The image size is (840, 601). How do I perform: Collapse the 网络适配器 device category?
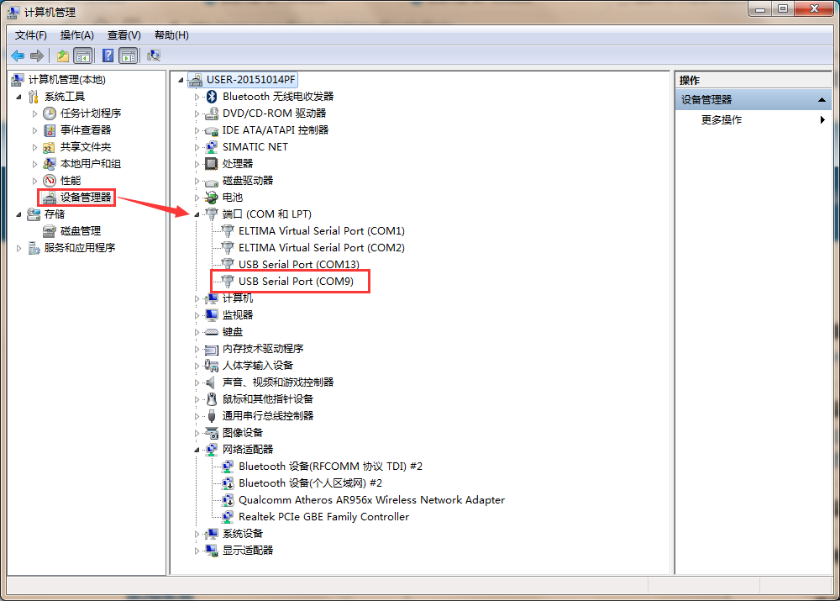(x=197, y=450)
